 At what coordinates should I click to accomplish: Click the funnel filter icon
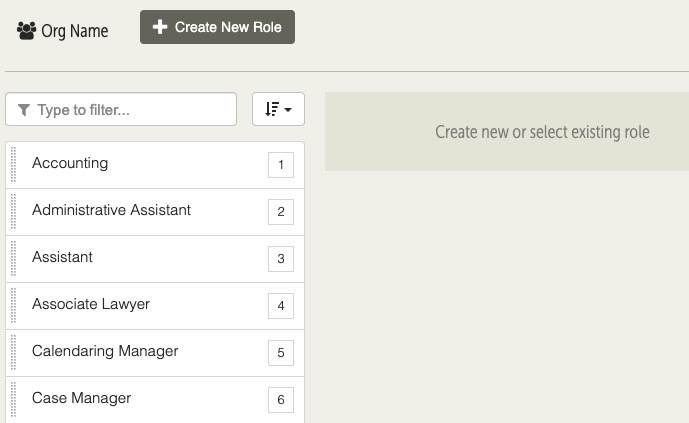pyautogui.click(x=24, y=110)
